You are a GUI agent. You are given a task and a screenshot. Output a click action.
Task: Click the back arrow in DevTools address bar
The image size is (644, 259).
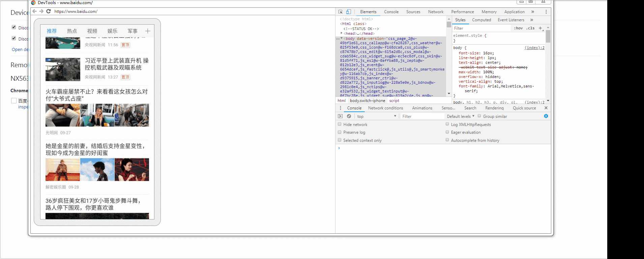tap(34, 11)
